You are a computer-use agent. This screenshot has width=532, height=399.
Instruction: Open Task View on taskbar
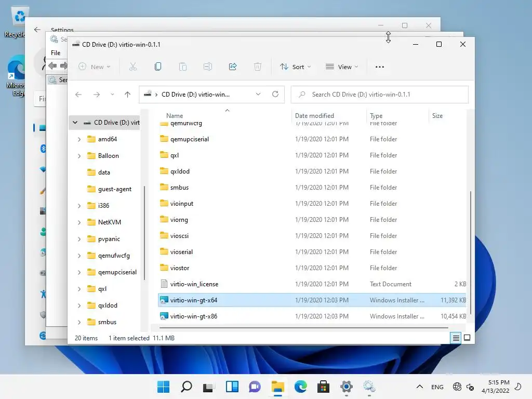pyautogui.click(x=209, y=387)
